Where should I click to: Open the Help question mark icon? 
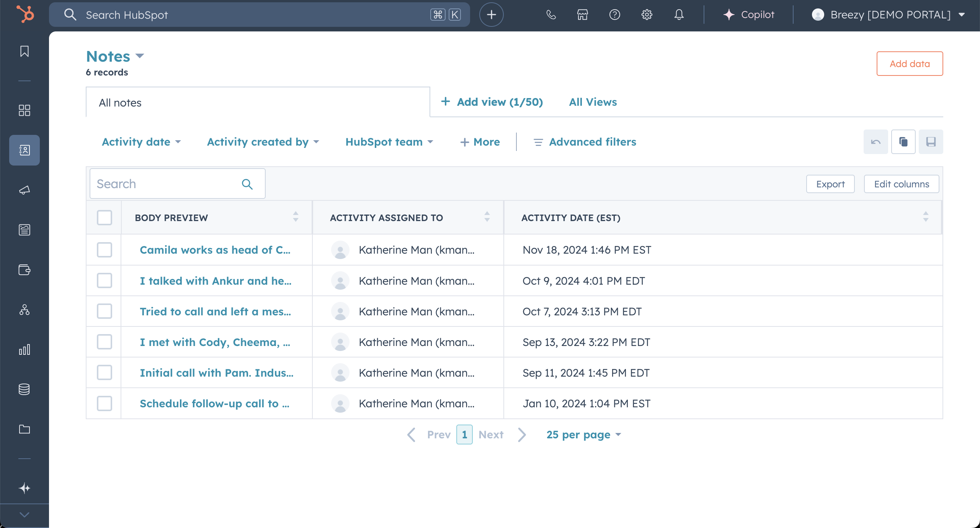[x=615, y=15]
